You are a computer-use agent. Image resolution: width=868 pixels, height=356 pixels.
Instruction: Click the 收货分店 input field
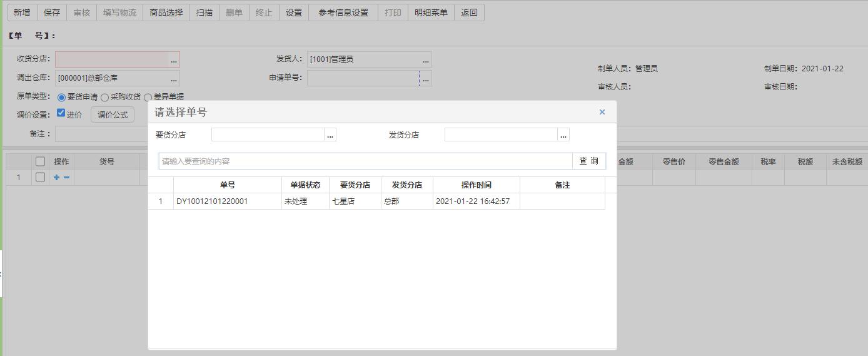(x=112, y=59)
